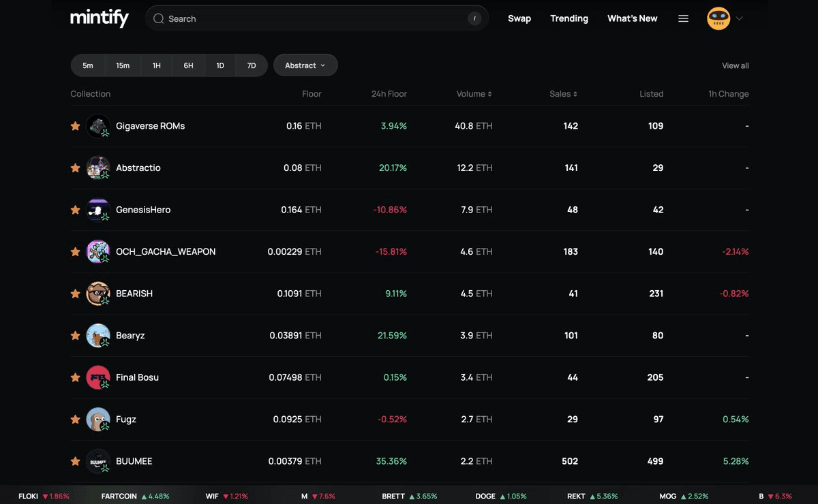Open Abstractio collection thumbnail
818x504 pixels.
point(98,168)
